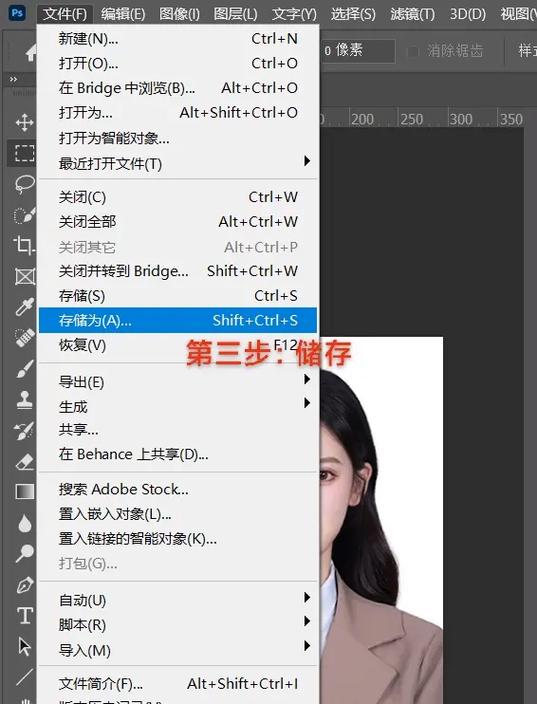The width and height of the screenshot is (537, 704).
Task: Click the portrait photo on canvas
Action: (x=381, y=520)
